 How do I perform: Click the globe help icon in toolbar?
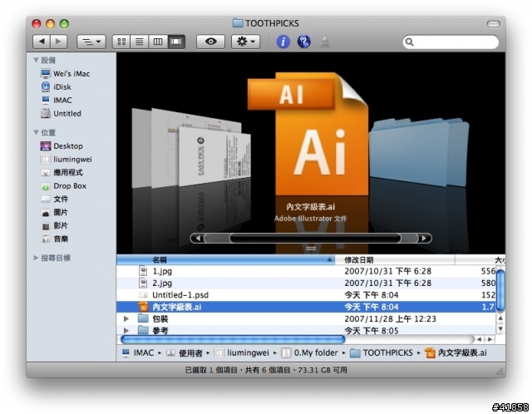303,42
